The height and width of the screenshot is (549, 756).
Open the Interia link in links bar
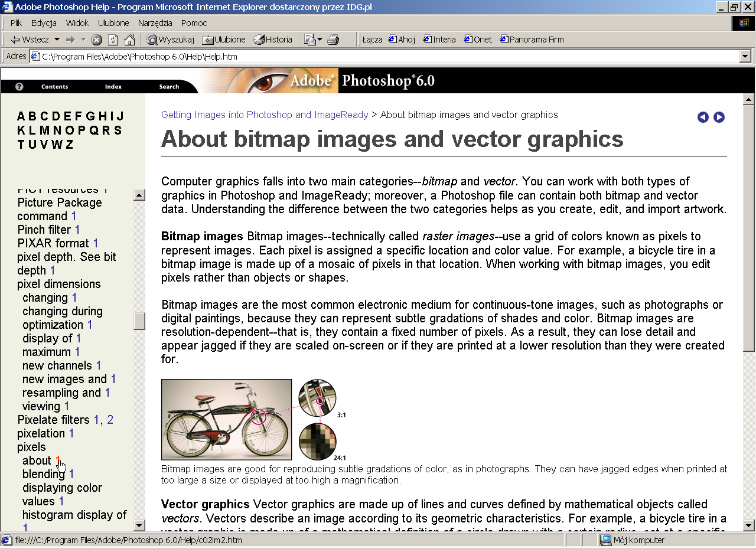point(439,40)
